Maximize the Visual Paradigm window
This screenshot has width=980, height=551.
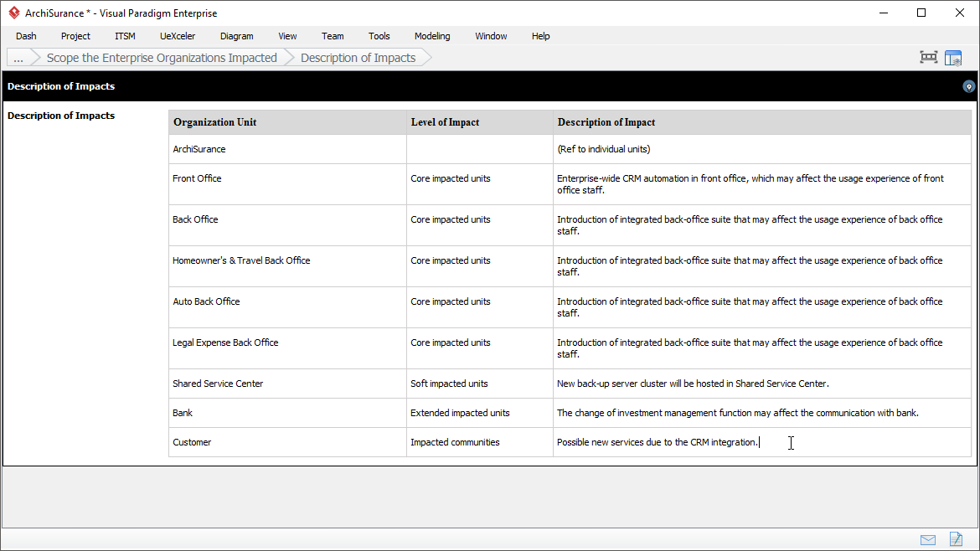coord(921,13)
